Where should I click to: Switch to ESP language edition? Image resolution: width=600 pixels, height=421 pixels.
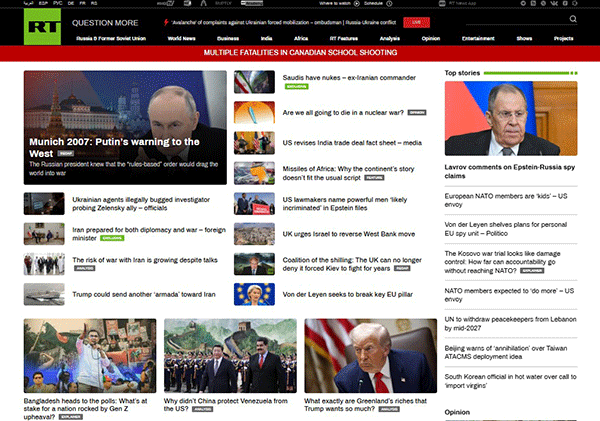[42, 4]
